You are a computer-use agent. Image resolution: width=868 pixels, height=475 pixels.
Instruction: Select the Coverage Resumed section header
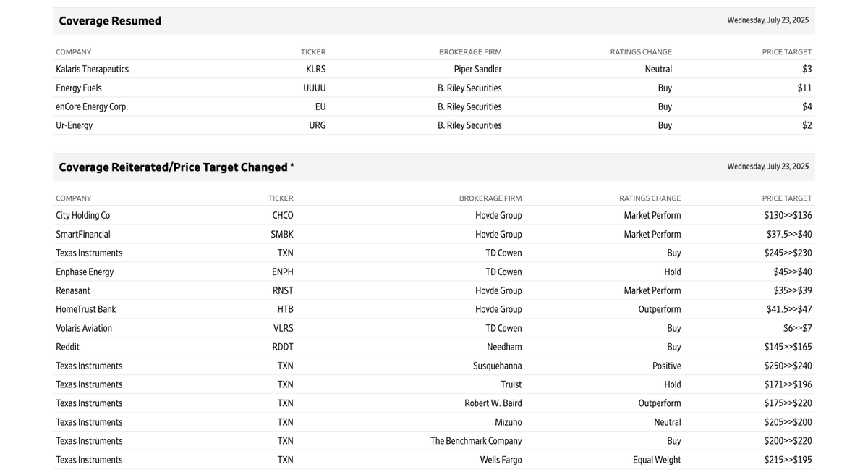110,21
